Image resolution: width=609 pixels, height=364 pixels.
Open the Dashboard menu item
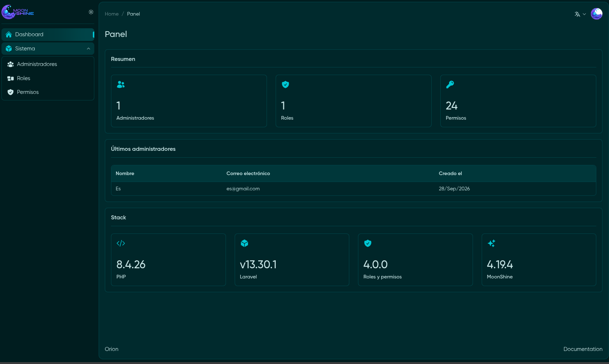(x=48, y=34)
